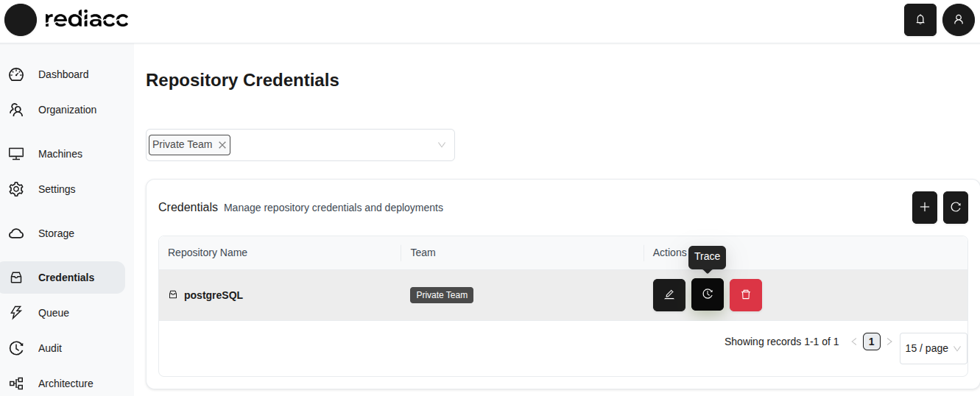Delete the postgreSQL credential
980x396 pixels.
(745, 294)
